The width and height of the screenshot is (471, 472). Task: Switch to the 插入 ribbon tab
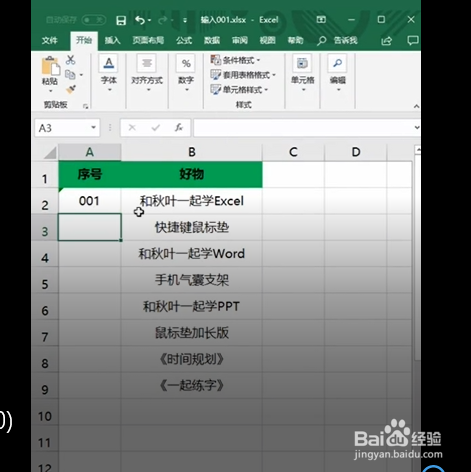(112, 41)
